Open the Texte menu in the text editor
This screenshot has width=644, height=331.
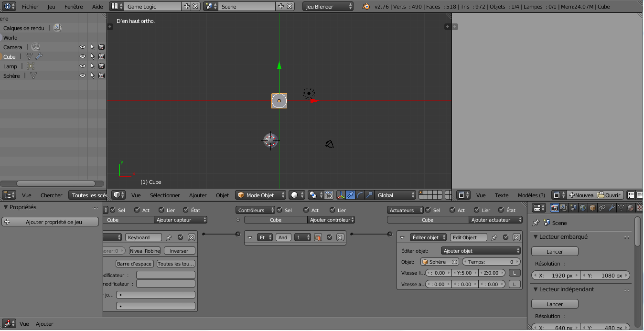(502, 195)
